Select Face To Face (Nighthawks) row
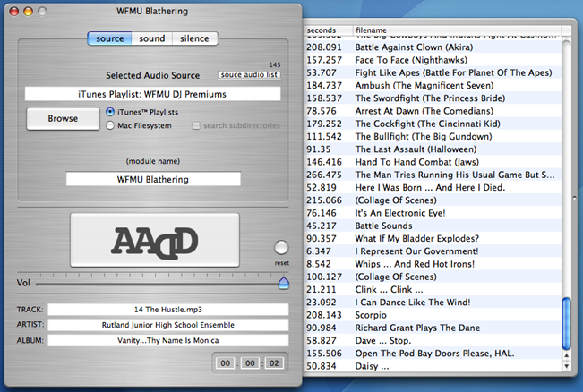 433,60
